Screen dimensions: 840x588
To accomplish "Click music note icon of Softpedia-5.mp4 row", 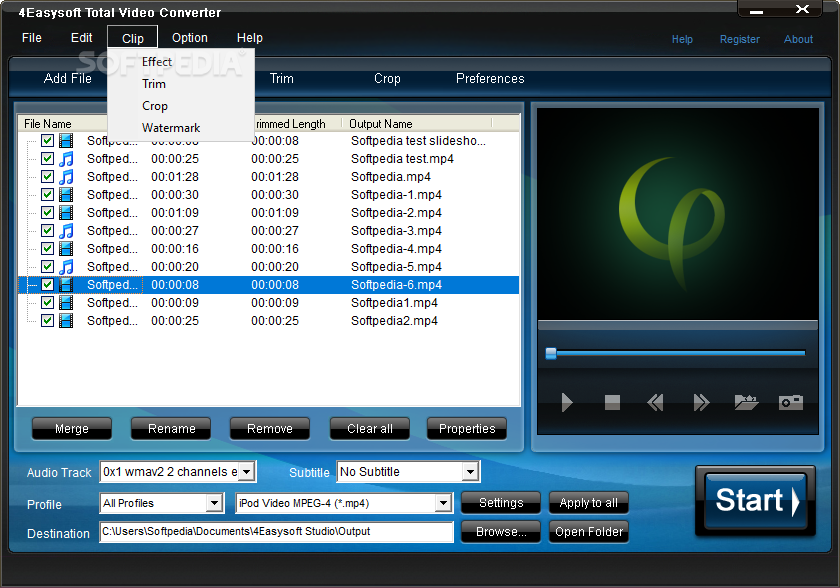I will coord(66,267).
